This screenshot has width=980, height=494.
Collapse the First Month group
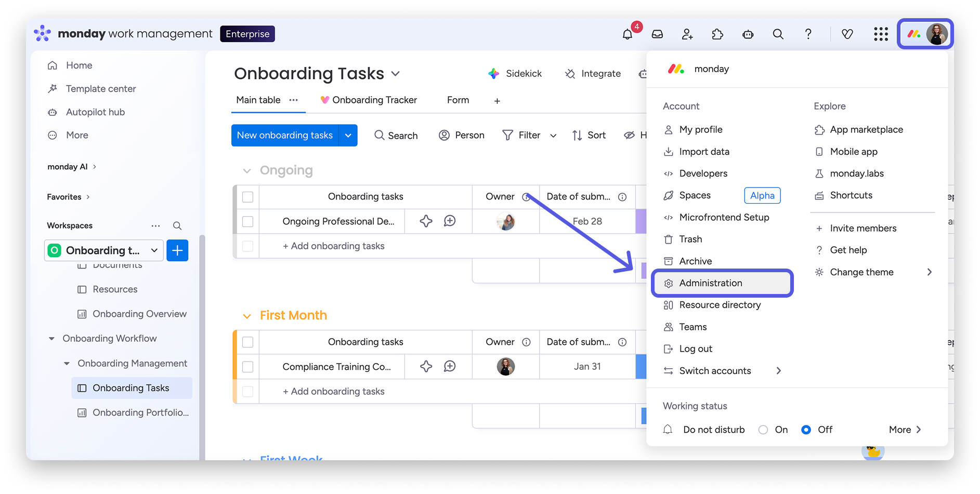(247, 316)
